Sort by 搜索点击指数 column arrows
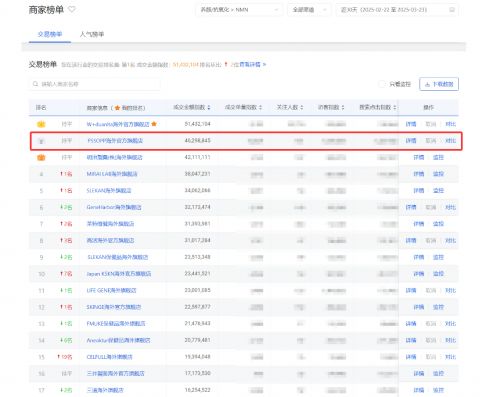500x397 pixels. [394, 107]
